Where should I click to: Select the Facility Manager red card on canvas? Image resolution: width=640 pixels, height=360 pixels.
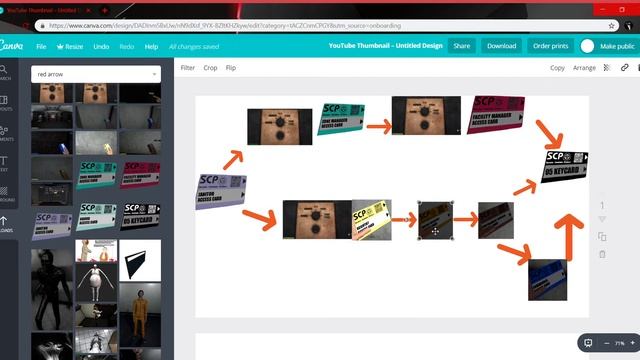[496, 115]
